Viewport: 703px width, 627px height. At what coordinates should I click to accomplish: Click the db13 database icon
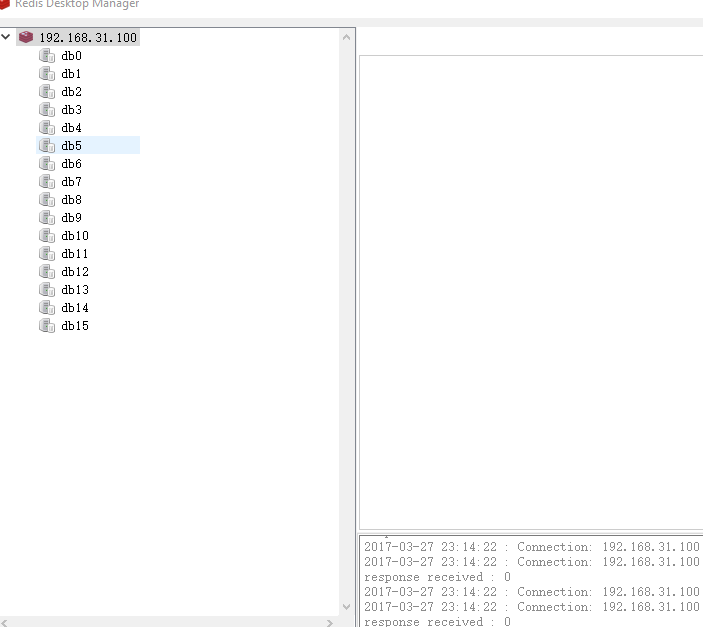pos(47,290)
